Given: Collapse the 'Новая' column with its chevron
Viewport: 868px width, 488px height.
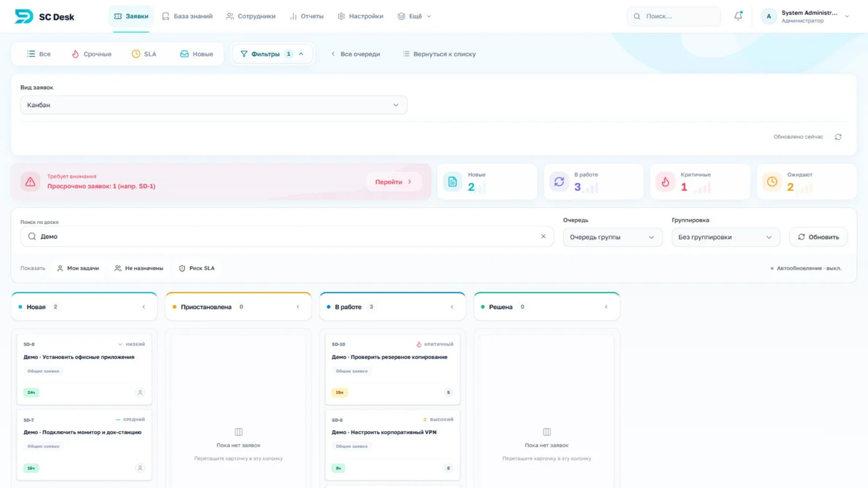Looking at the screenshot, I should coord(144,307).
